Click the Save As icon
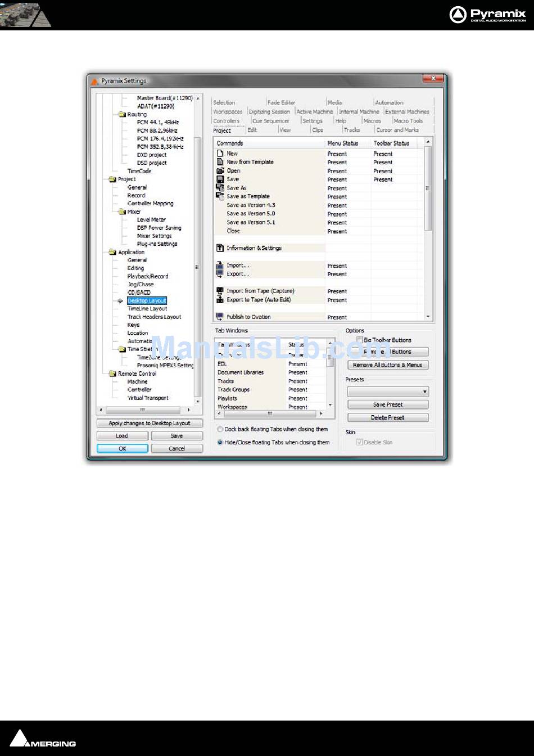Screen dimensions: 534x756 [x=220, y=188]
